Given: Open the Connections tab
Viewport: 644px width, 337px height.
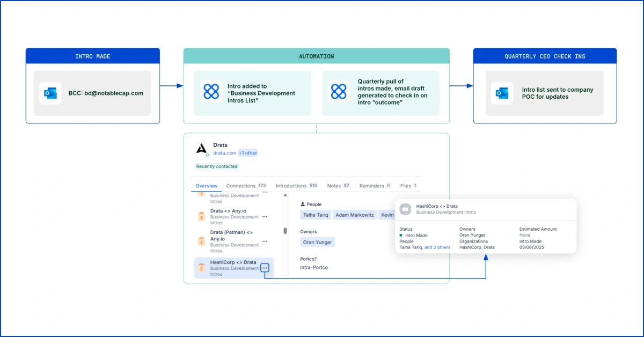Looking at the screenshot, I should 246,186.
